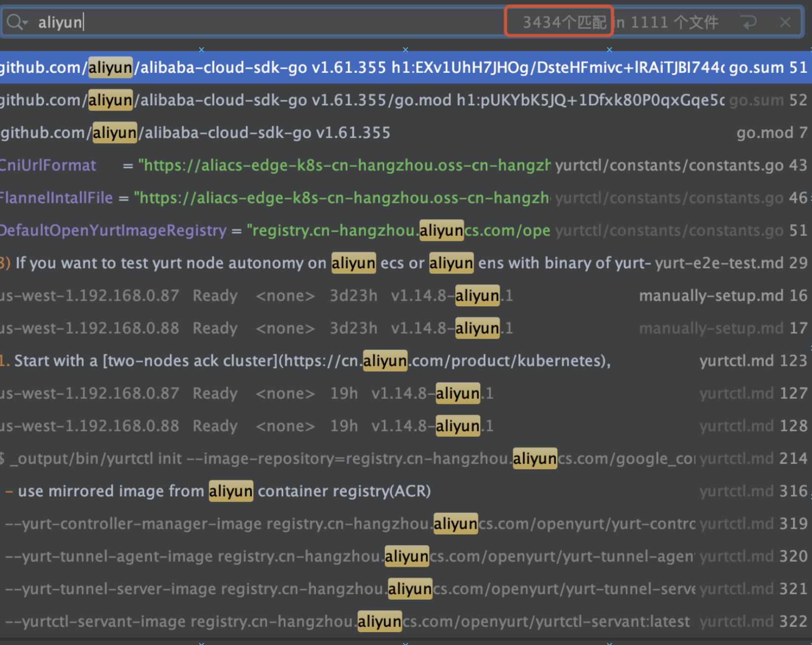Select the yurtctl-servant-image result at line 322
Screen dimensions: 812x645
296,621
